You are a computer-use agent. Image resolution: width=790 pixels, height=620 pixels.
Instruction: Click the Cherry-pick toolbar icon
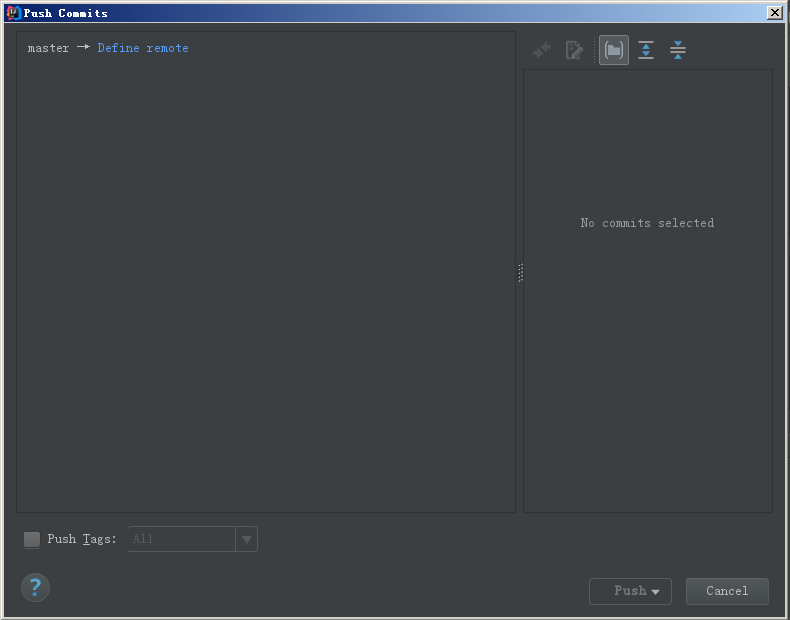coord(542,50)
